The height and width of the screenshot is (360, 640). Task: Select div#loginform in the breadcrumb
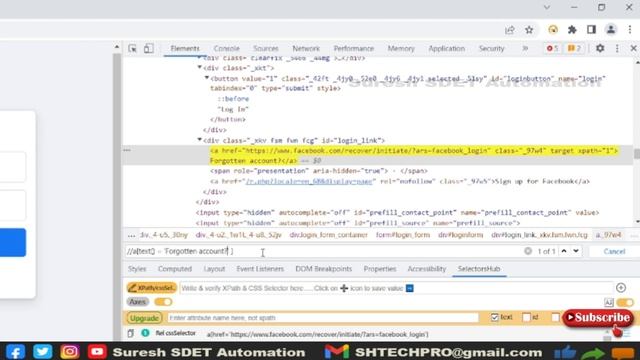460,235
